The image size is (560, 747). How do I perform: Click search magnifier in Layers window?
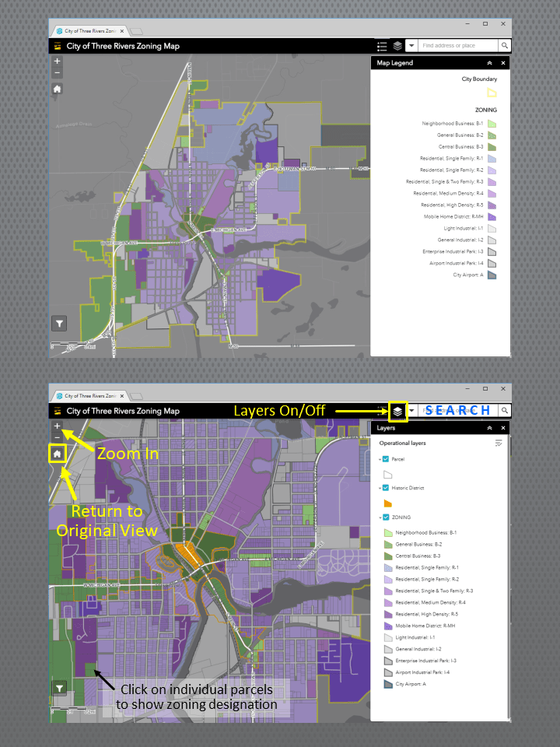[504, 410]
